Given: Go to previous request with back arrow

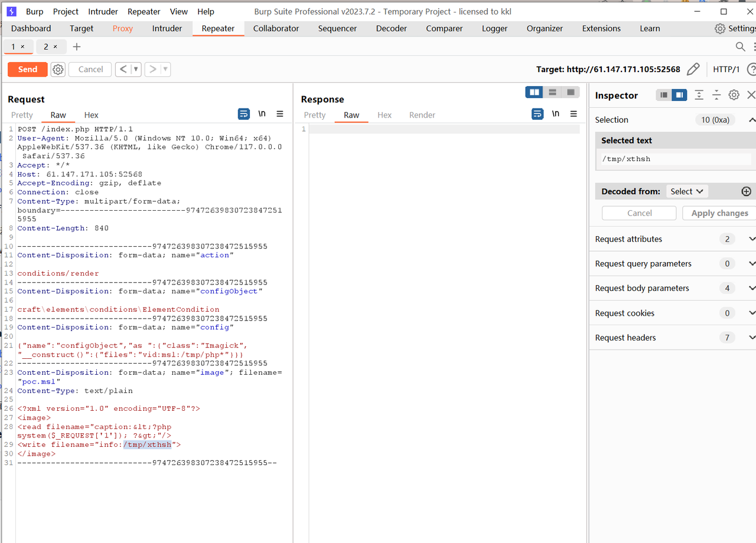Looking at the screenshot, I should (x=123, y=70).
